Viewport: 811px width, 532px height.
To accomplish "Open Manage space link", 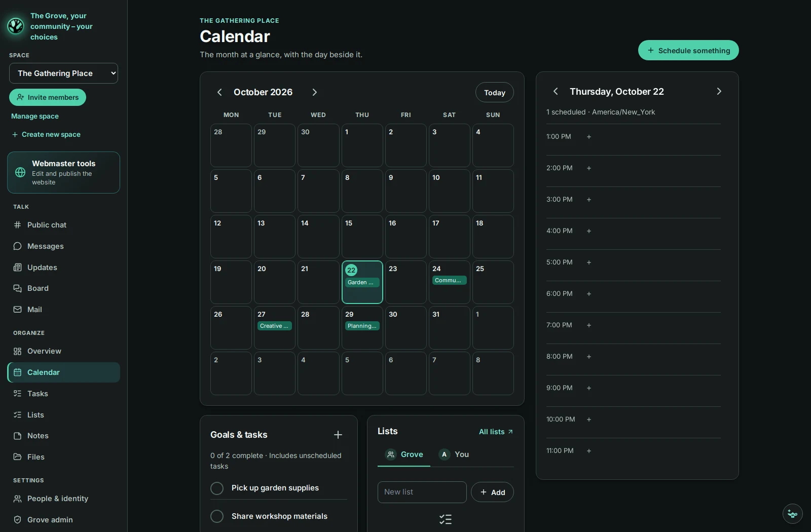I will pos(35,116).
